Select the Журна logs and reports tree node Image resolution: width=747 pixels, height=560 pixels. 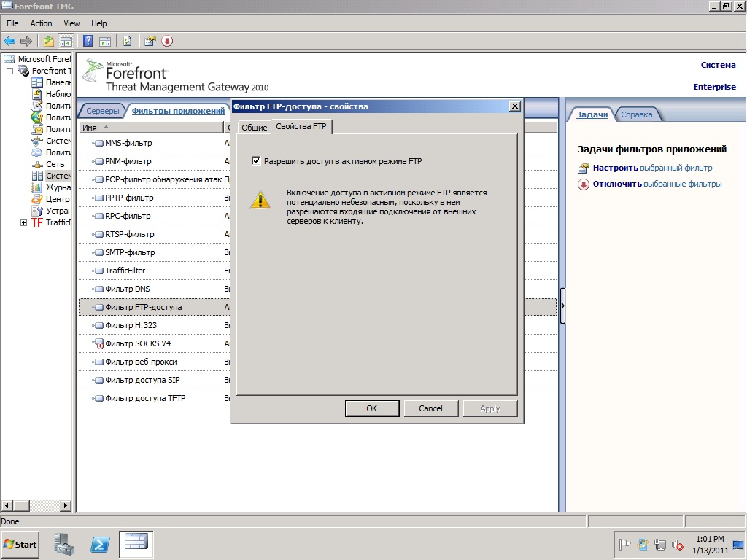(52, 187)
